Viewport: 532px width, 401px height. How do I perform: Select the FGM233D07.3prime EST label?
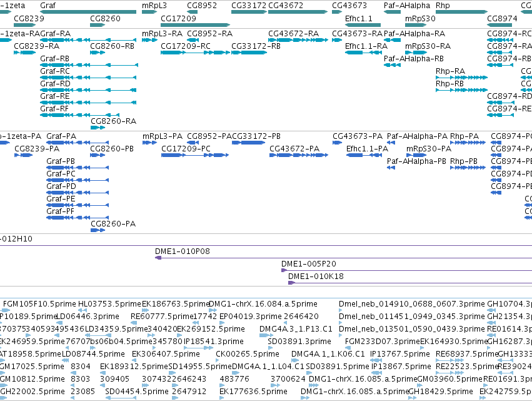[383, 341]
